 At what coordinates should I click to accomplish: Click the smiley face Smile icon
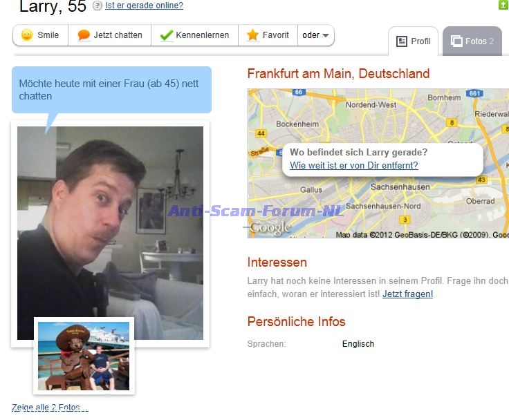tap(27, 35)
